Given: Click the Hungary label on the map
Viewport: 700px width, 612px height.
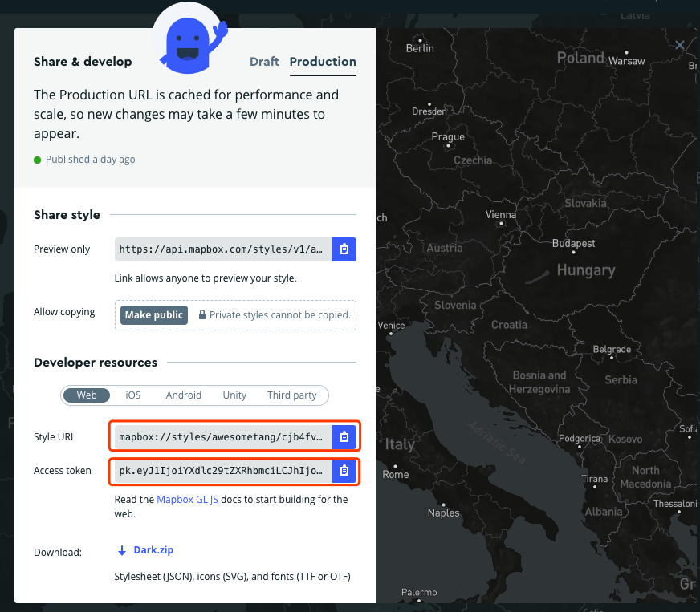Looking at the screenshot, I should point(586,270).
